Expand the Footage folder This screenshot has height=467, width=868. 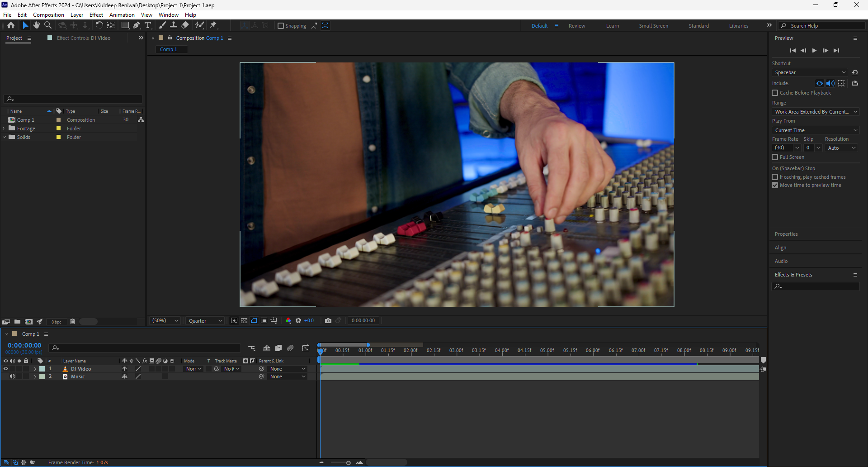point(4,129)
